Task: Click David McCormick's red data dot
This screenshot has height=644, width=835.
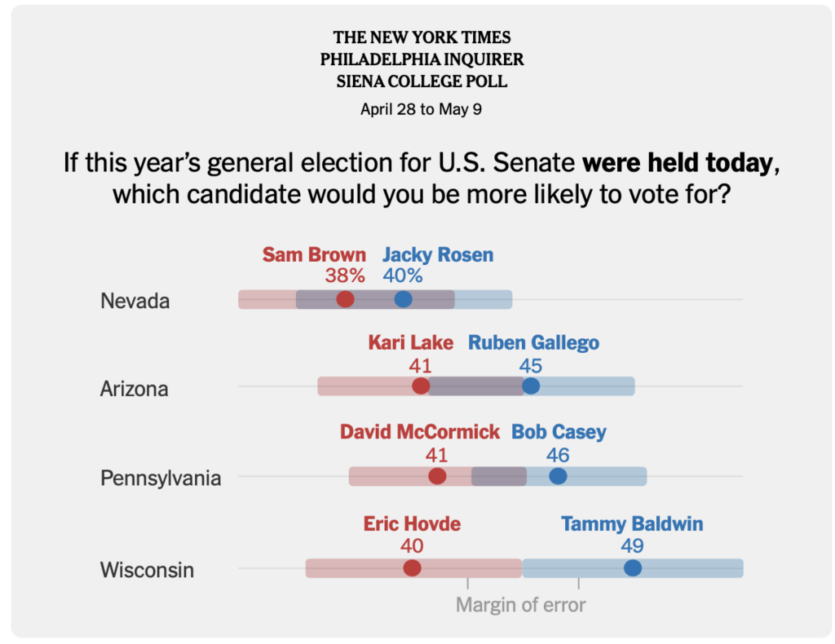Action: click(x=437, y=476)
